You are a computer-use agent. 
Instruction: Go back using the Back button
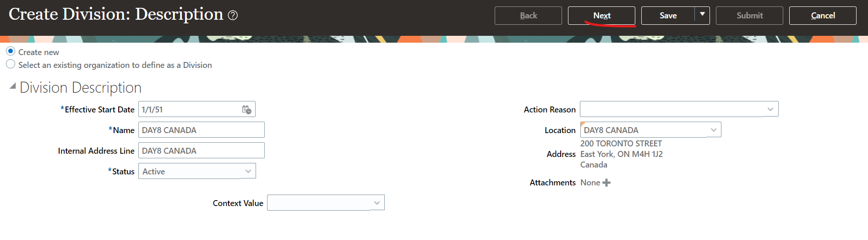(x=528, y=16)
